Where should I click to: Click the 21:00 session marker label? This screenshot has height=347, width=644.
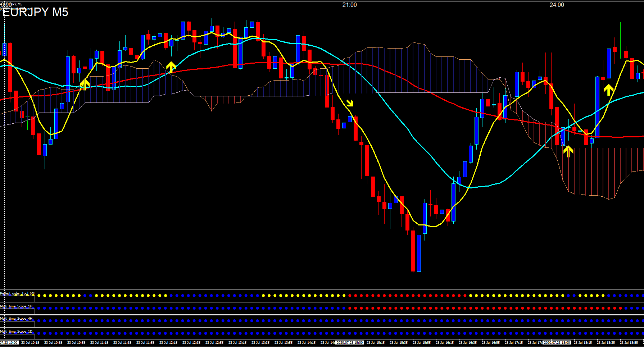click(x=350, y=5)
